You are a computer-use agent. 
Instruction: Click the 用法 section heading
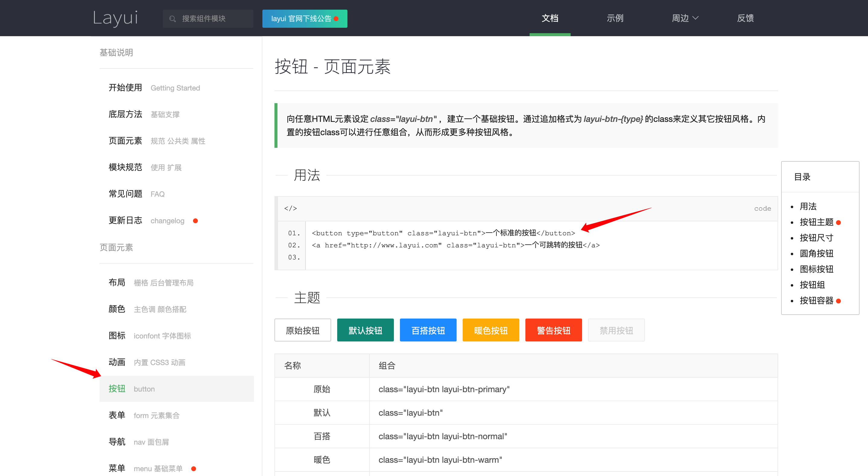[x=307, y=175]
